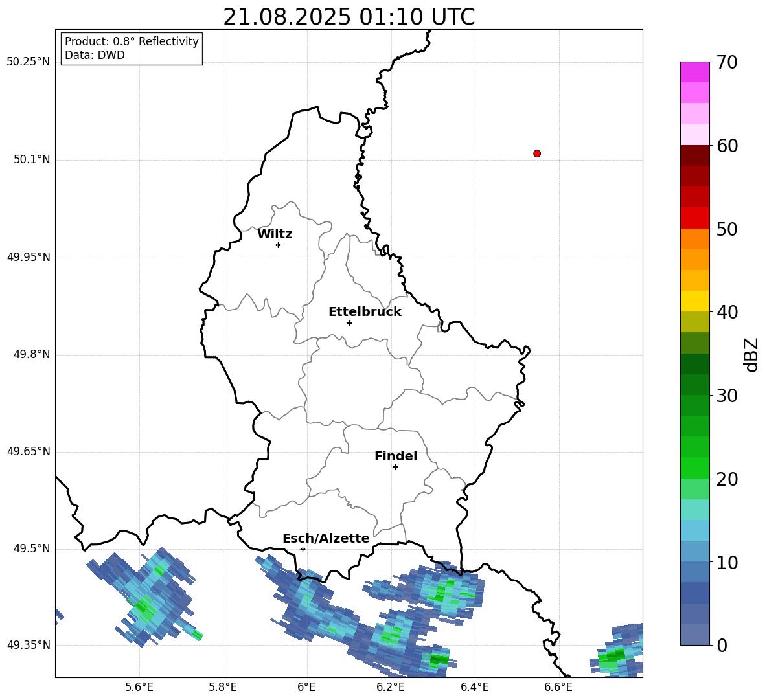Click the Wiltz label
Image resolution: width=767 pixels, height=700 pixels.
point(275,234)
